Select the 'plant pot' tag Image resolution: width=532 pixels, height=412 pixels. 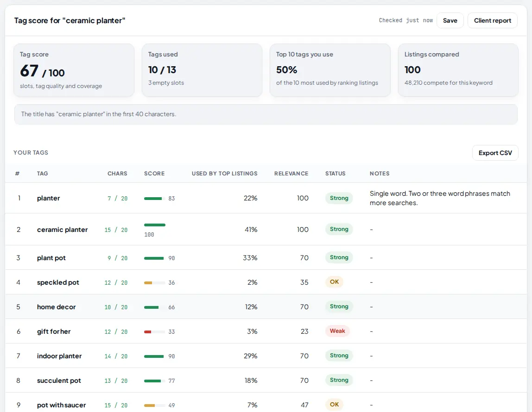click(51, 258)
